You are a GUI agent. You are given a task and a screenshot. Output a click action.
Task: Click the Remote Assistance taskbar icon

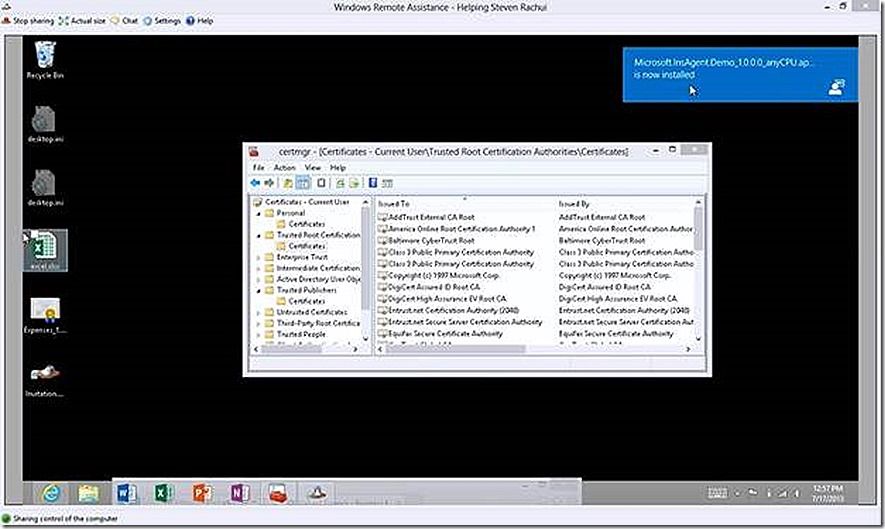(317, 493)
